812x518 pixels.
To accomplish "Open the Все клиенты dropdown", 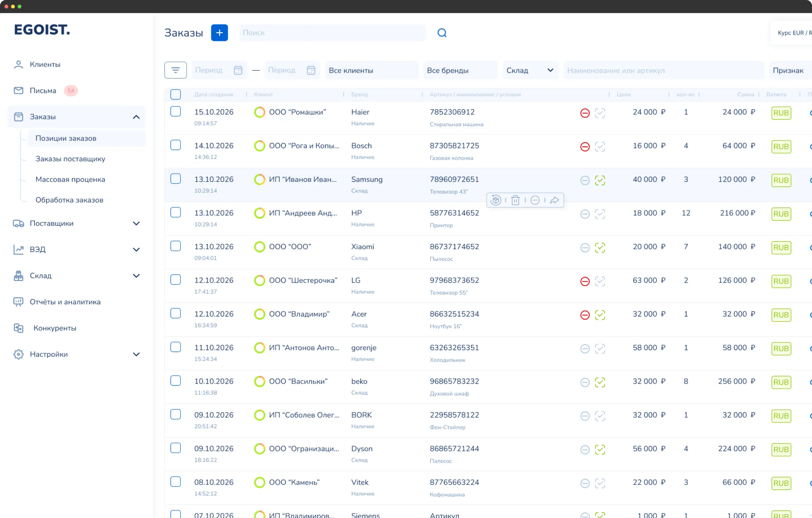I will click(372, 70).
